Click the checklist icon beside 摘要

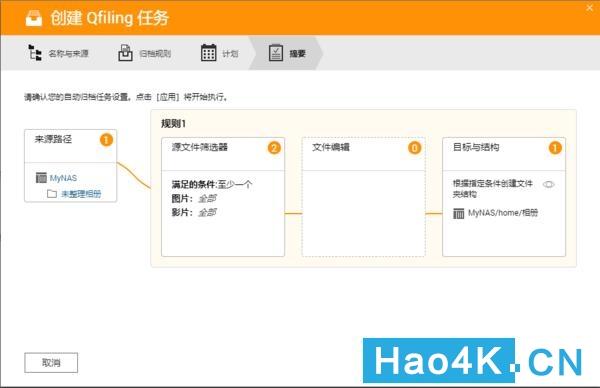coord(276,53)
